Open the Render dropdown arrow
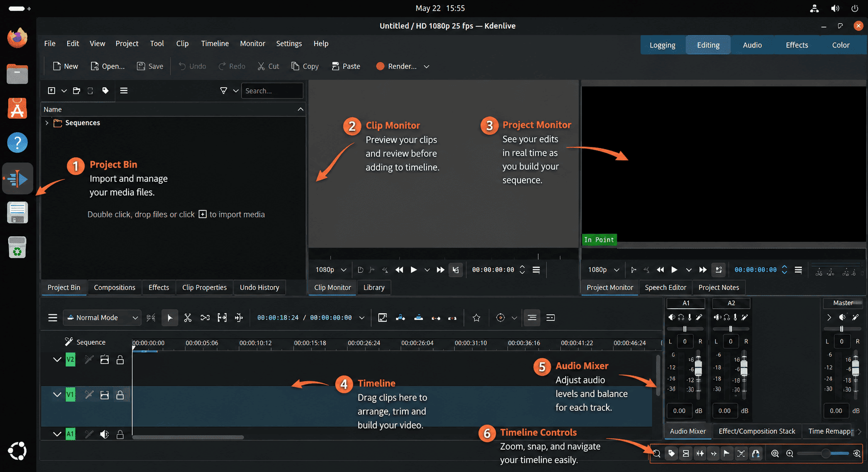This screenshot has width=868, height=472. [426, 66]
